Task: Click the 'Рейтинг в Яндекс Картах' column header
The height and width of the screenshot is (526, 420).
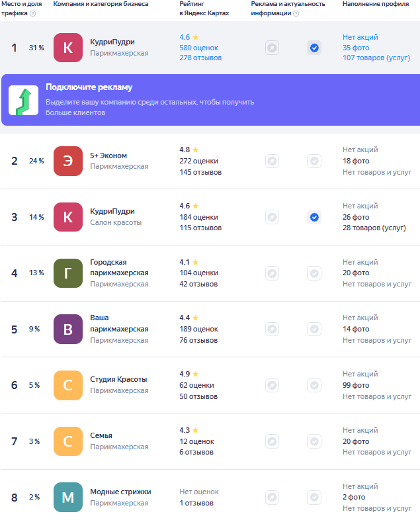Action: click(x=204, y=9)
